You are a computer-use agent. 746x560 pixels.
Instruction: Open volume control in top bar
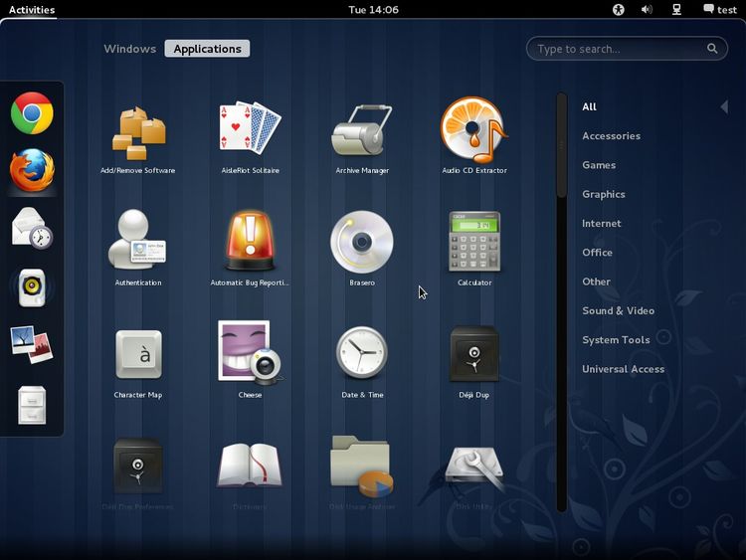click(647, 10)
